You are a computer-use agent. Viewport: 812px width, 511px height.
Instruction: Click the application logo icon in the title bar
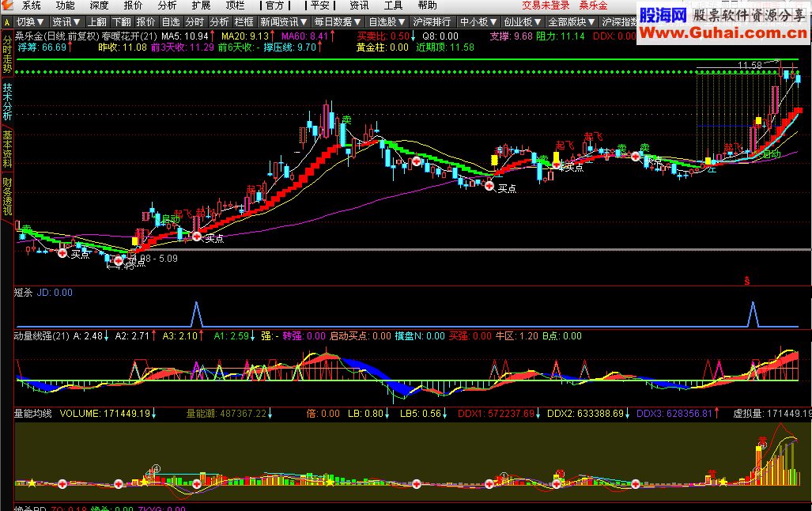click(7, 6)
